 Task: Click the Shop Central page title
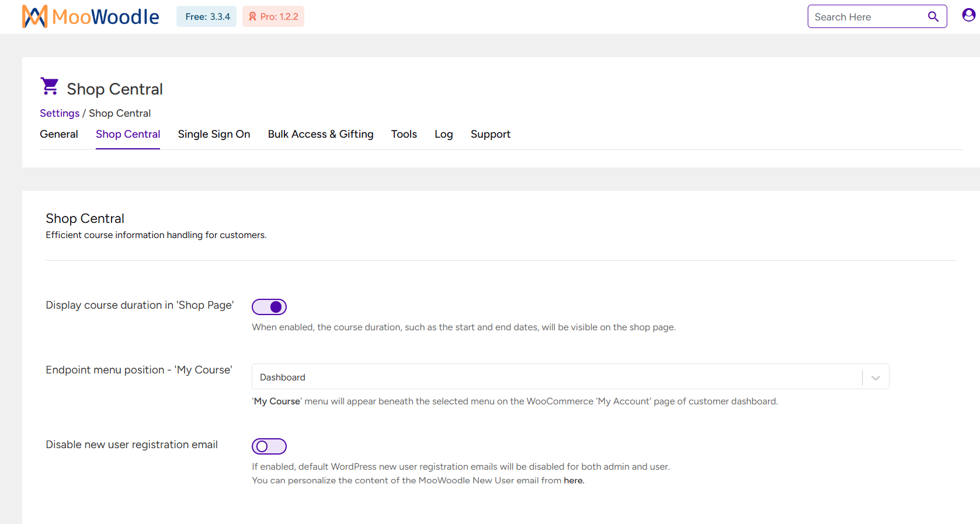click(x=114, y=89)
